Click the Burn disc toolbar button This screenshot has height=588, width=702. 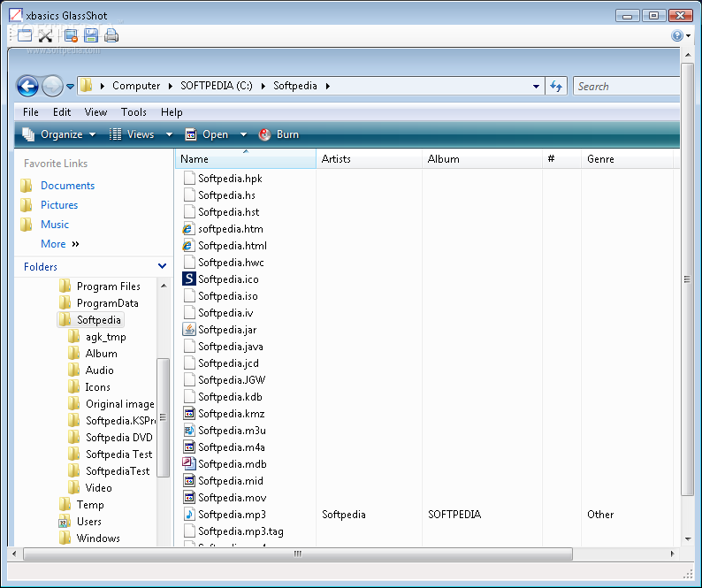(x=279, y=134)
